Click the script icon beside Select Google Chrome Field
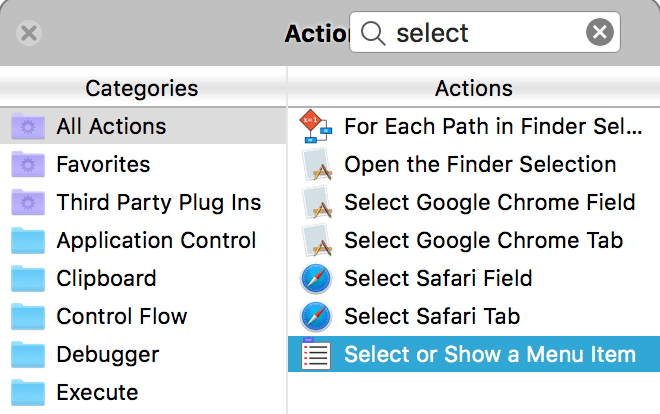660x414 pixels. 317,202
